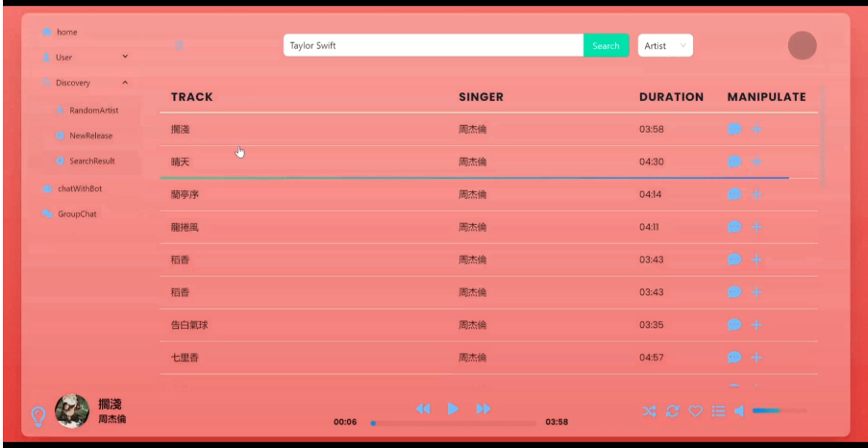Click the track list vertical scrollbar
Viewport: 868px width, 448px height.
click(823, 136)
